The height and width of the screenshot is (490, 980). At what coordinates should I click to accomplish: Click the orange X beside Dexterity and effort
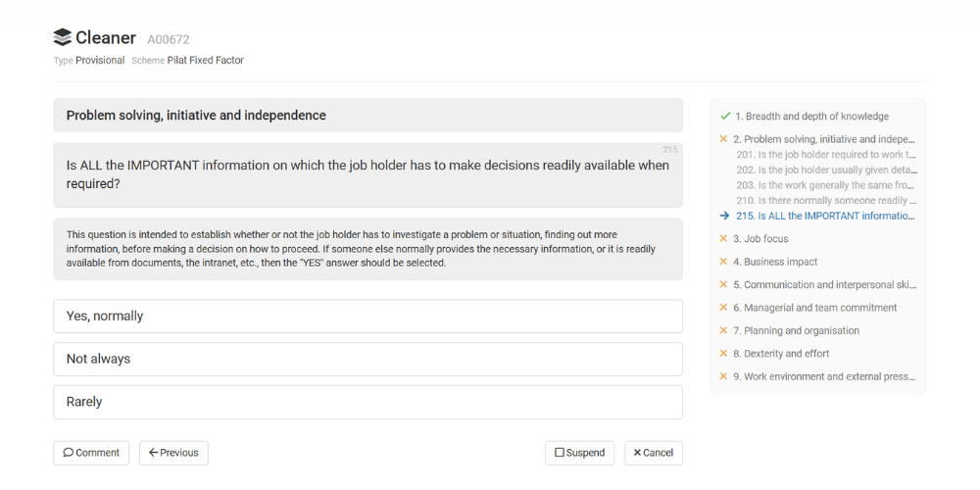click(x=724, y=354)
